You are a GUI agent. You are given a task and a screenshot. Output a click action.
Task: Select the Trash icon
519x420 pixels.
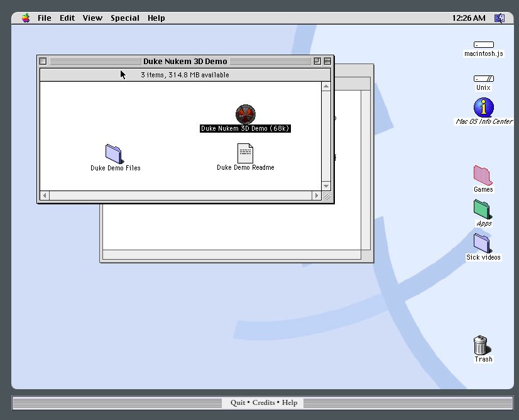[483, 345]
